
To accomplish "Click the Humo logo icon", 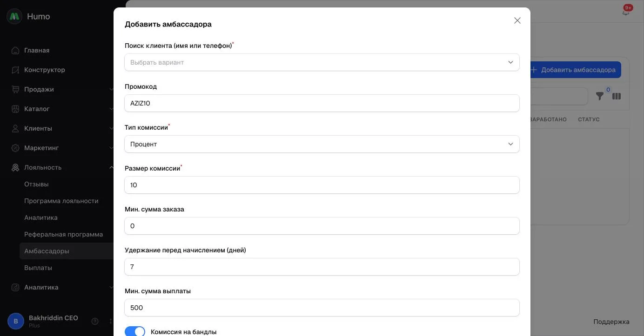I will pos(14,16).
